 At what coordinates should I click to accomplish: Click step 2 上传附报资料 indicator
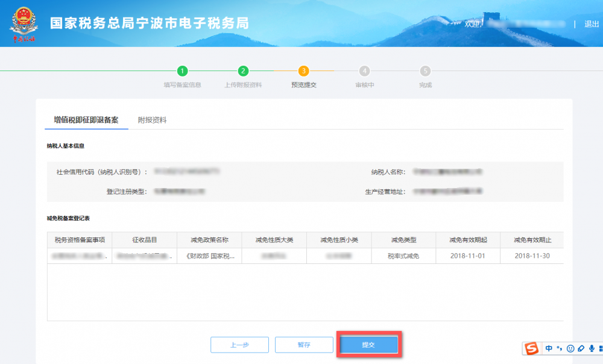point(242,70)
